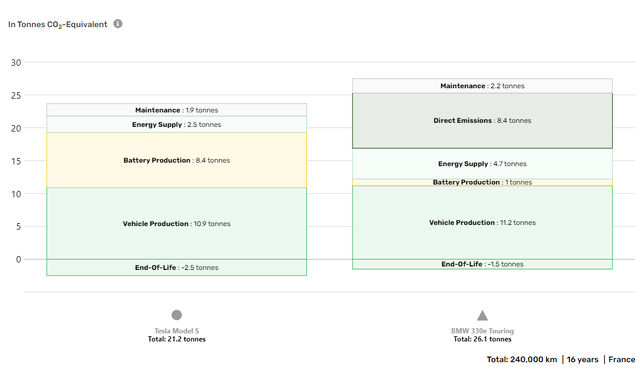Click the y-axis label 15
The image size is (640, 372).
(16, 161)
